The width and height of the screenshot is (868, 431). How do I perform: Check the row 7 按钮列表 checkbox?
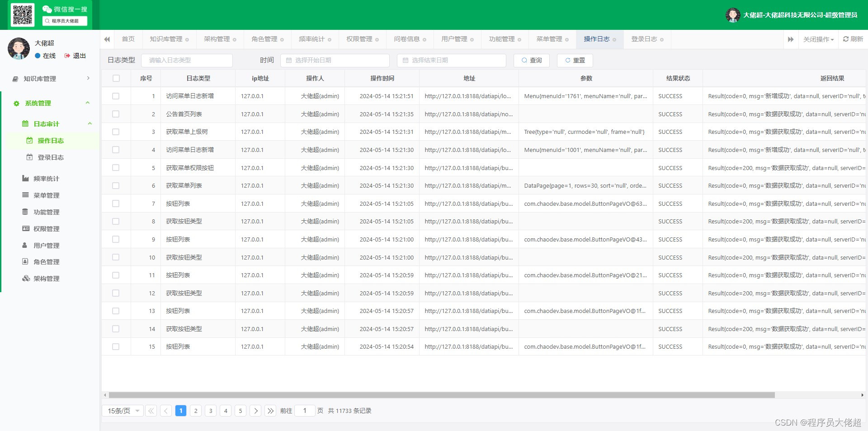(x=116, y=204)
